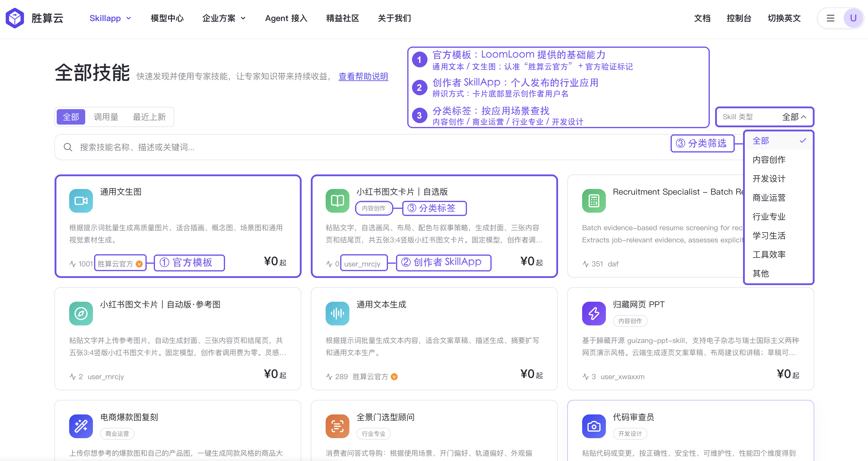Open the user avatar U icon

pos(853,18)
